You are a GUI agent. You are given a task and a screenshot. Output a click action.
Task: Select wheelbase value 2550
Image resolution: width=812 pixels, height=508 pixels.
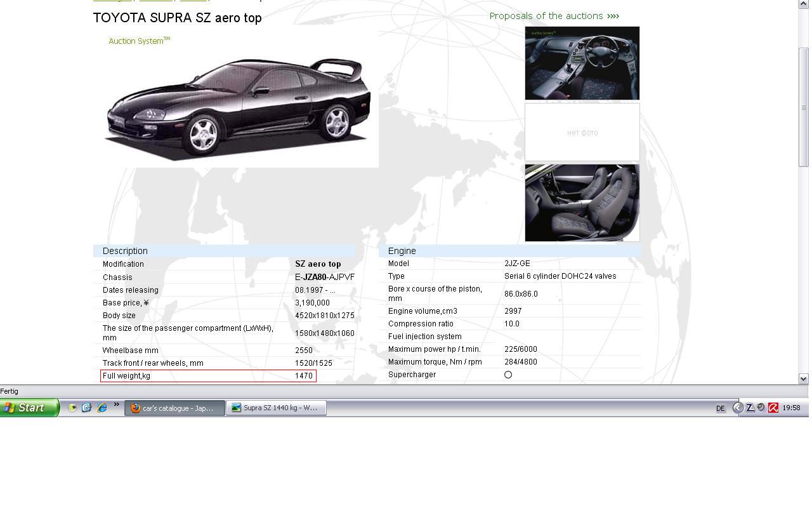click(x=304, y=351)
